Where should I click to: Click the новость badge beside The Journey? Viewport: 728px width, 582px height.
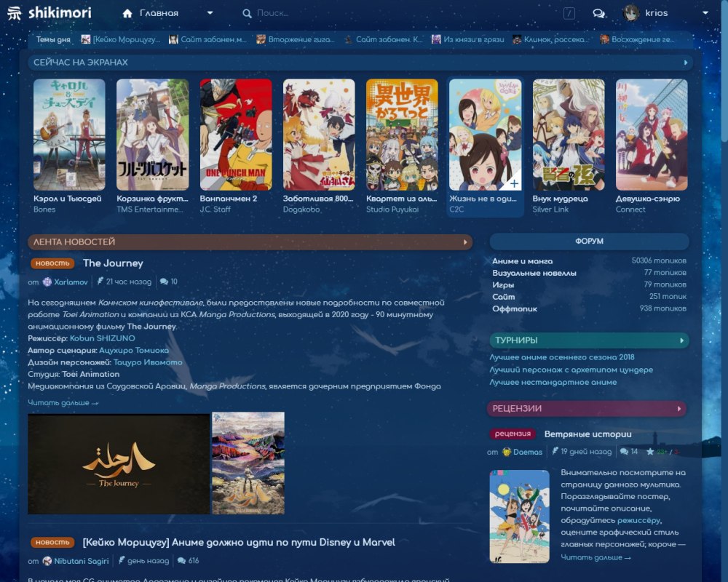[52, 263]
